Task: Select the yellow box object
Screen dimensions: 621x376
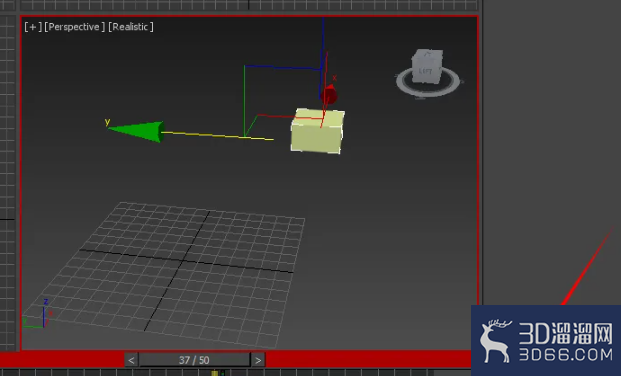Action: 317,131
